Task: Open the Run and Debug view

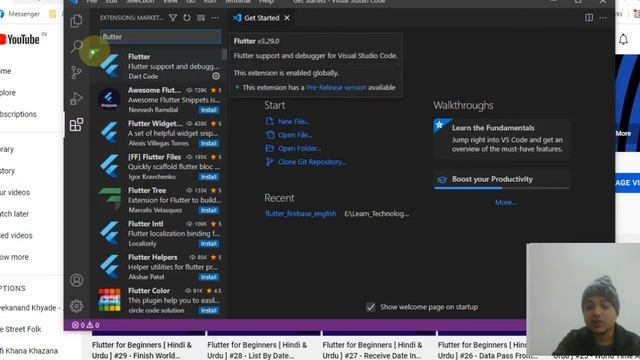Action: pyautogui.click(x=76, y=98)
